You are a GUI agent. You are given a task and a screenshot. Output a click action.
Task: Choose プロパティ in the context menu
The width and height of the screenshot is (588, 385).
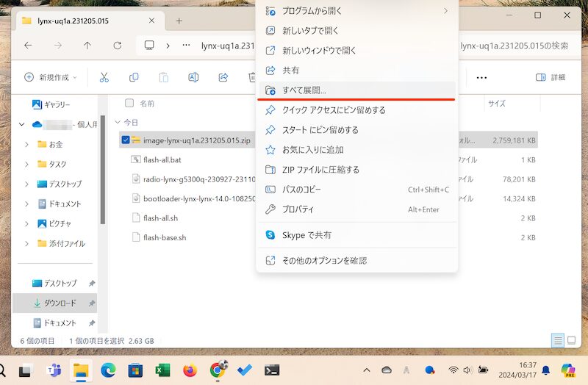pos(298,209)
